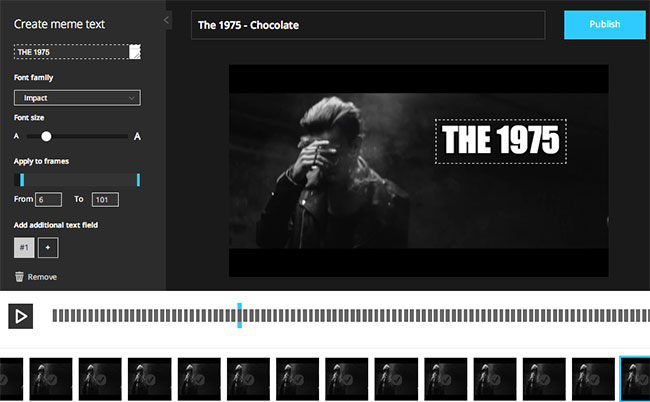Click the 'Font family' label
Image resolution: width=650 pixels, height=402 pixels.
pos(34,77)
